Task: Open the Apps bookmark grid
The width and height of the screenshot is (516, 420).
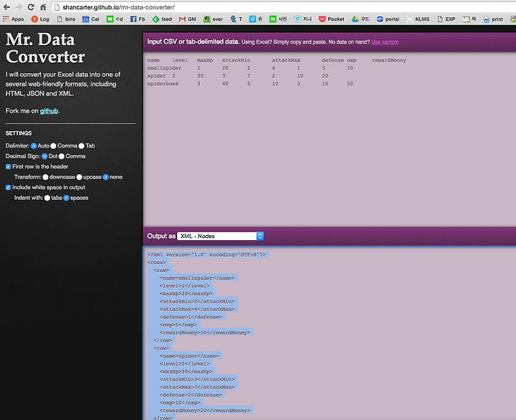Action: coord(13,19)
